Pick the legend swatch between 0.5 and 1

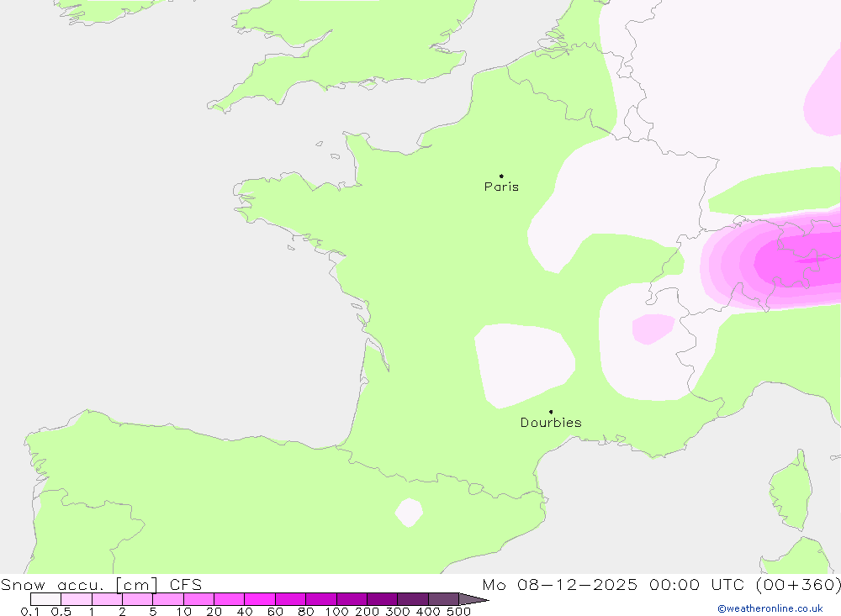77,599
